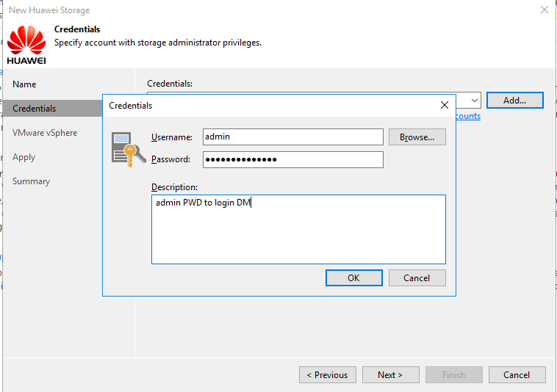Click the server and key credentials icon
Image resolution: width=557 pixels, height=392 pixels.
coord(129,149)
